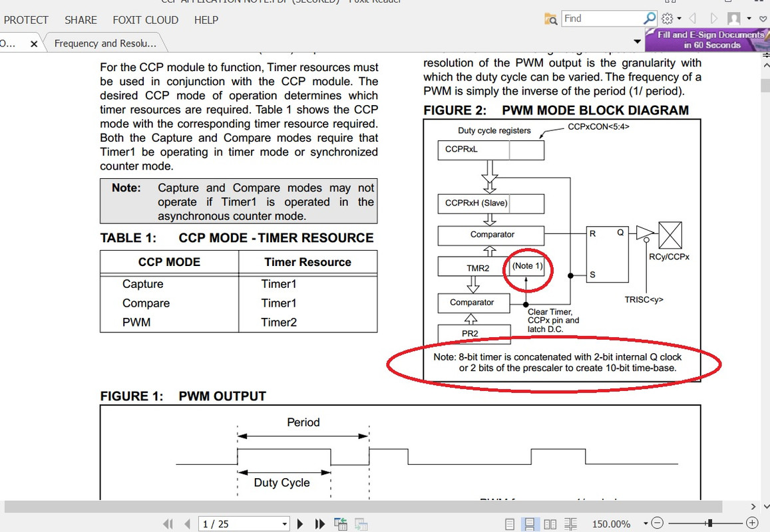Open the tab list dropdown arrow

638,42
